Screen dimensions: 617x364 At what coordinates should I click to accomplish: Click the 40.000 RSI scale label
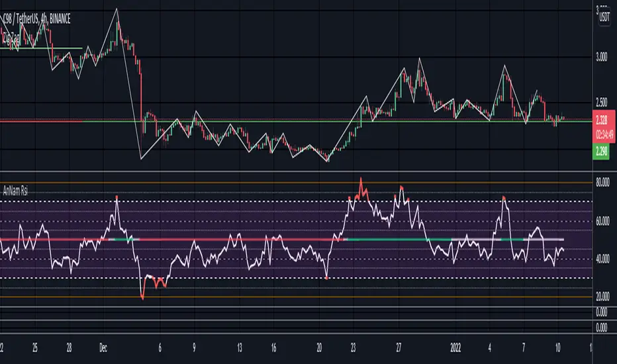(602, 259)
